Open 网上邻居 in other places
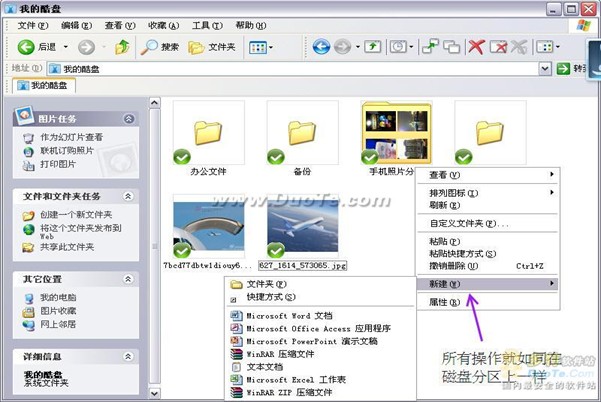The height and width of the screenshot is (402, 601). 58,324
